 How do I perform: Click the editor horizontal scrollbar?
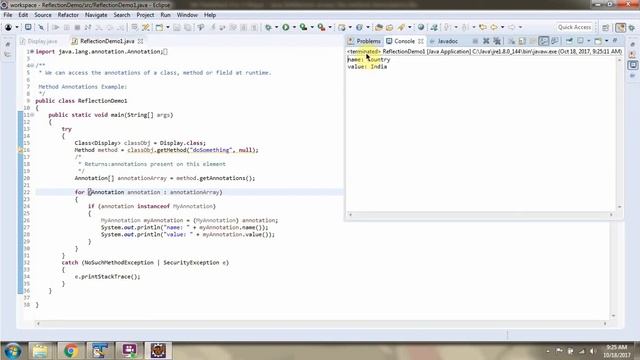(x=321, y=324)
